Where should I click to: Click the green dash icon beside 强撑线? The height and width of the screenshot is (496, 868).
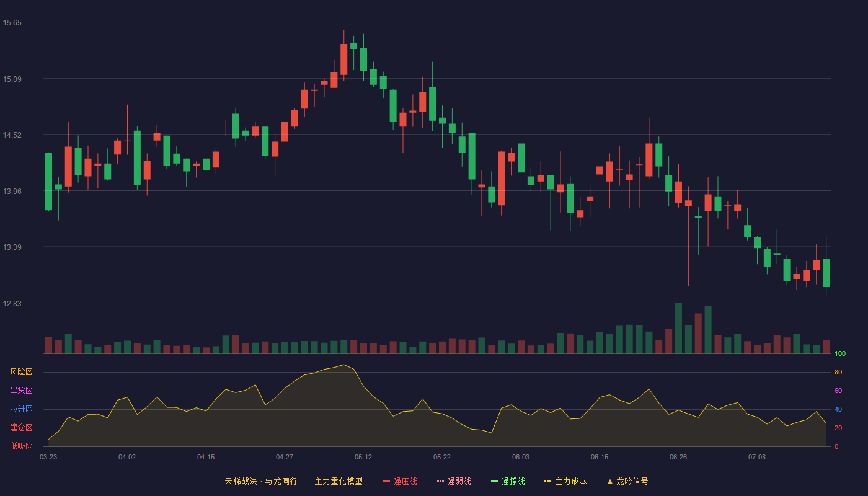[494, 481]
